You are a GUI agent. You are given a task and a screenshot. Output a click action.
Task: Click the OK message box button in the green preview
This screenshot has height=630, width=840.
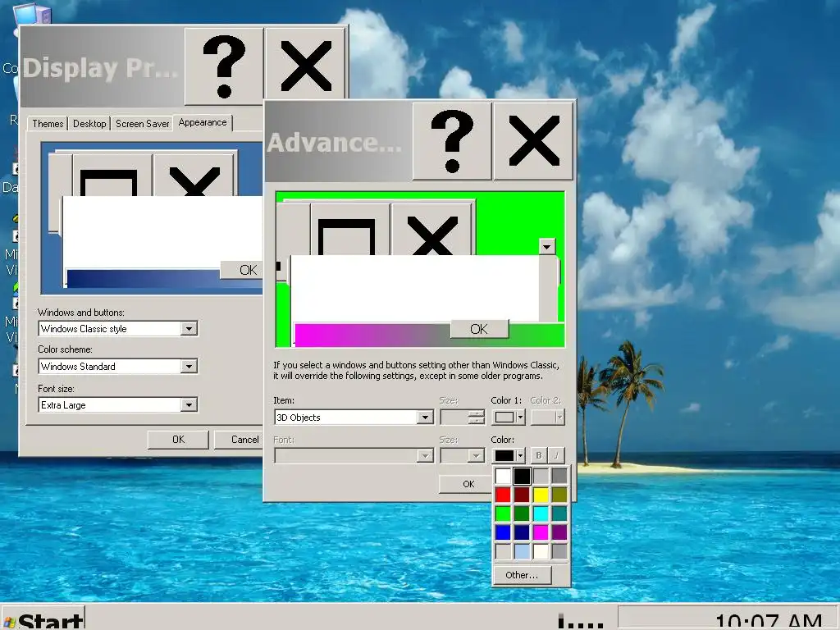click(x=479, y=329)
